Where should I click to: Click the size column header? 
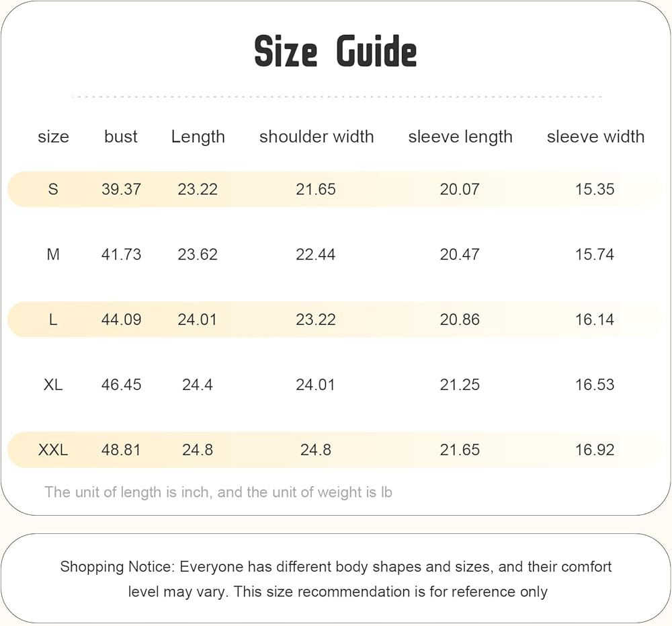click(x=53, y=136)
